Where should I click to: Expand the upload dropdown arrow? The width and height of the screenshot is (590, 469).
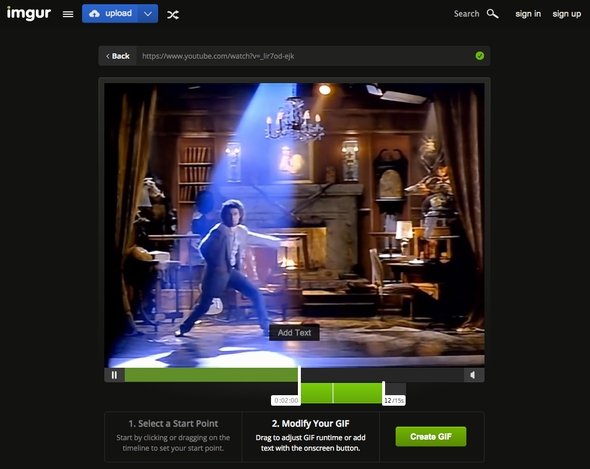coord(148,14)
